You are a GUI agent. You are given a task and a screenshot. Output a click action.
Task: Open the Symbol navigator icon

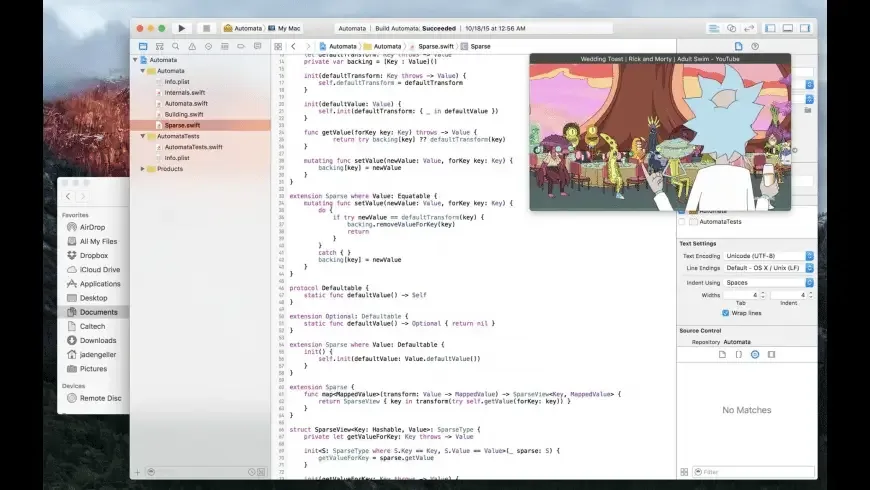coord(160,47)
